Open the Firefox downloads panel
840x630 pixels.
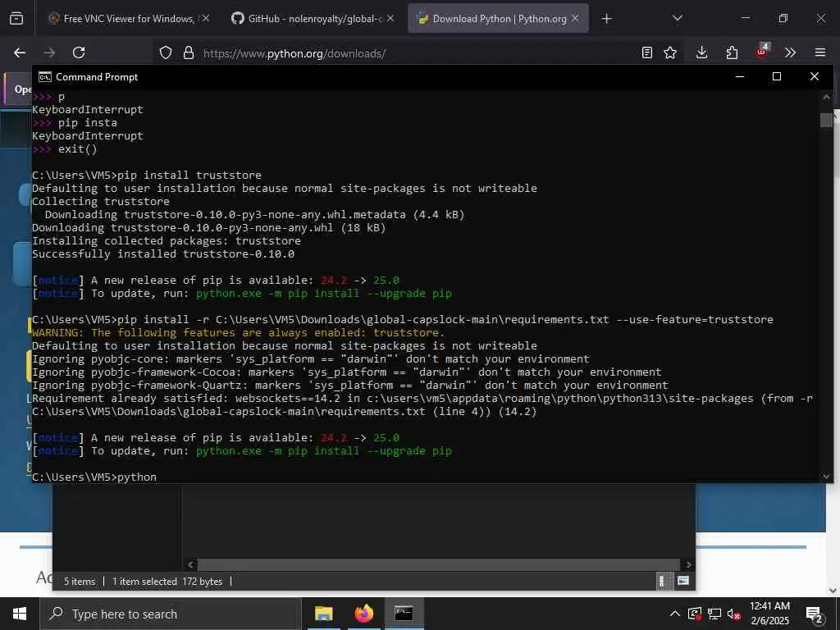click(702, 52)
